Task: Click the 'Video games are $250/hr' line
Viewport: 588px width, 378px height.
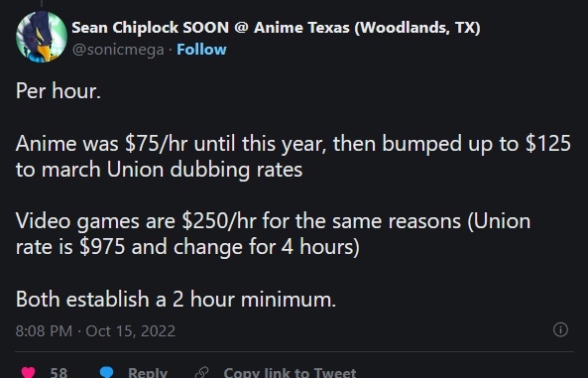Action: click(273, 221)
